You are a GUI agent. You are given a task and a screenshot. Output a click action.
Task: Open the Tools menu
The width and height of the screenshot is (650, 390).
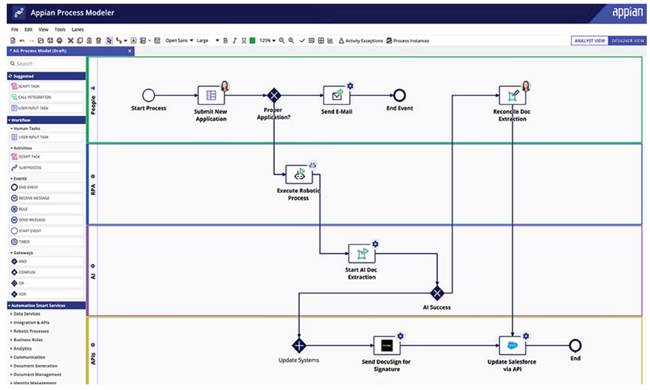(60, 29)
